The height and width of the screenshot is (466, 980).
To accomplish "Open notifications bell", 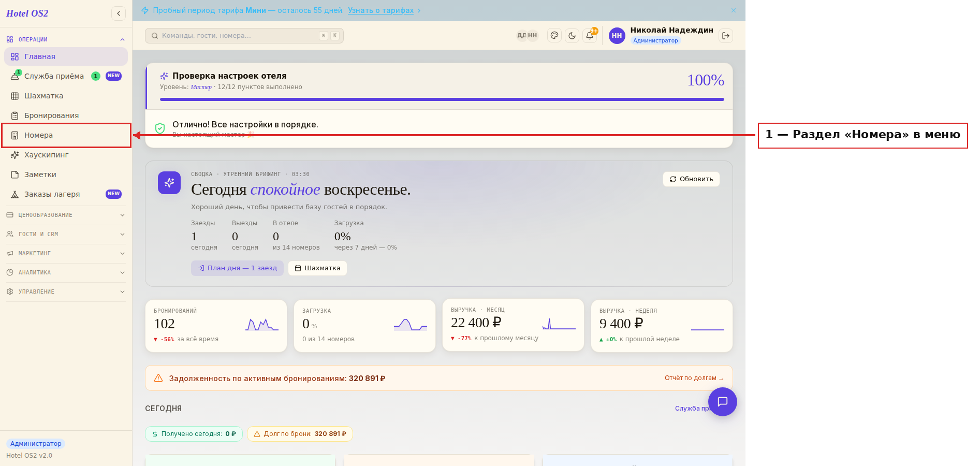I will (590, 36).
